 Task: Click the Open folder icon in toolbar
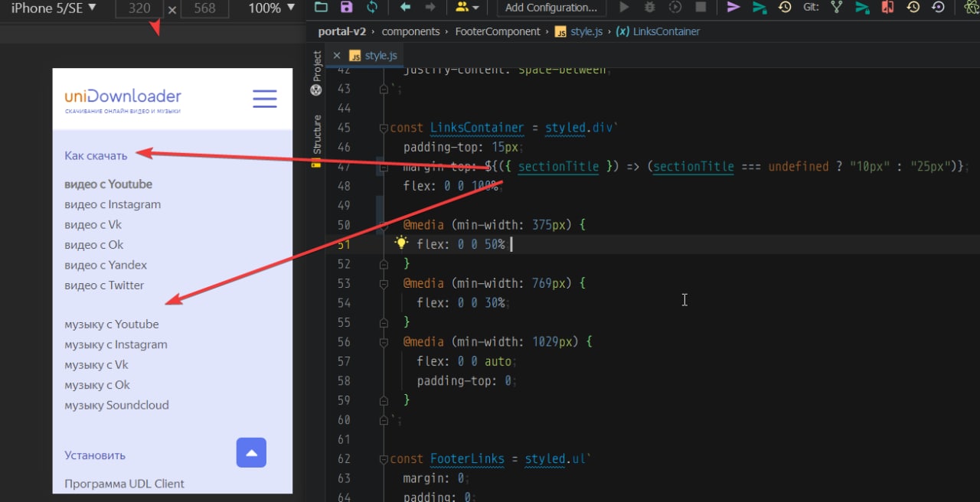(x=321, y=7)
